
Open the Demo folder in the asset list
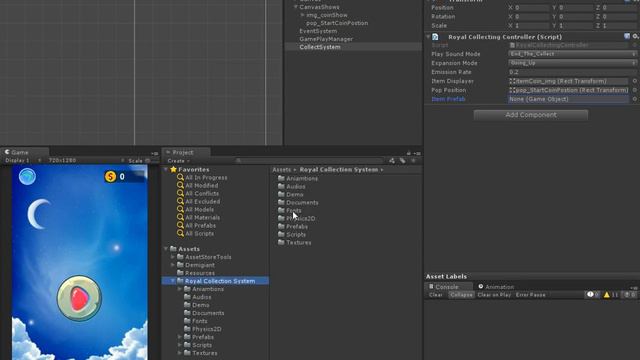(291, 194)
